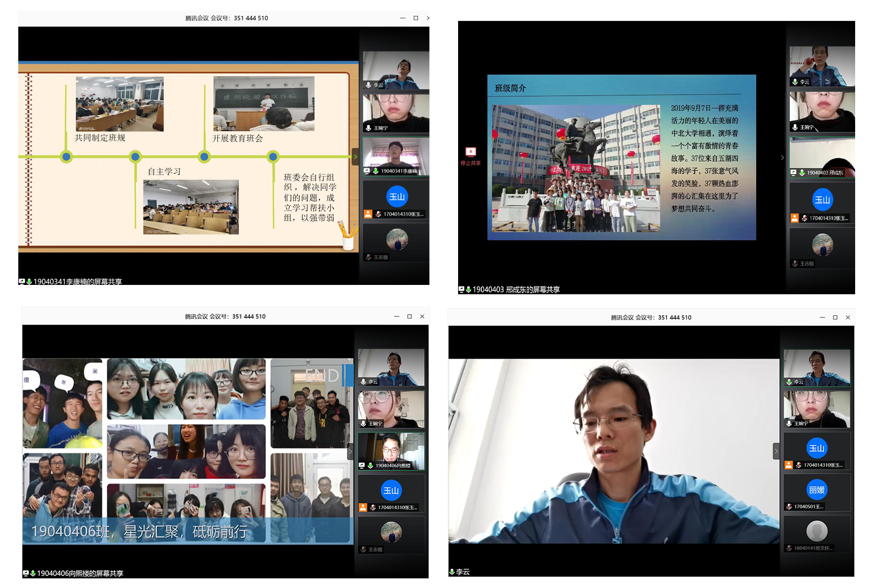This screenshot has width=870, height=588.
Task: Click green mic icon beside large 李云 caption
Action: (451, 572)
